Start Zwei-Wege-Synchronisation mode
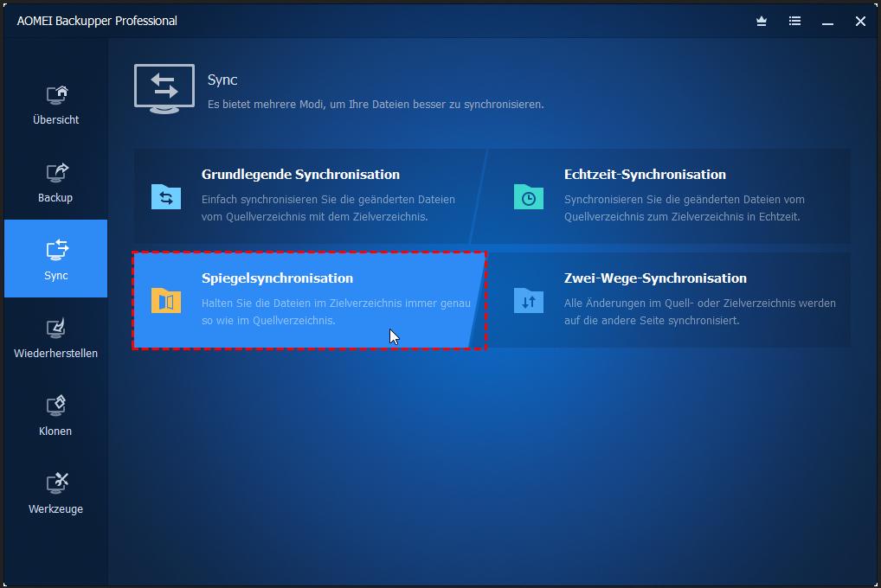Viewport: 881px width, 588px height. tap(655, 278)
